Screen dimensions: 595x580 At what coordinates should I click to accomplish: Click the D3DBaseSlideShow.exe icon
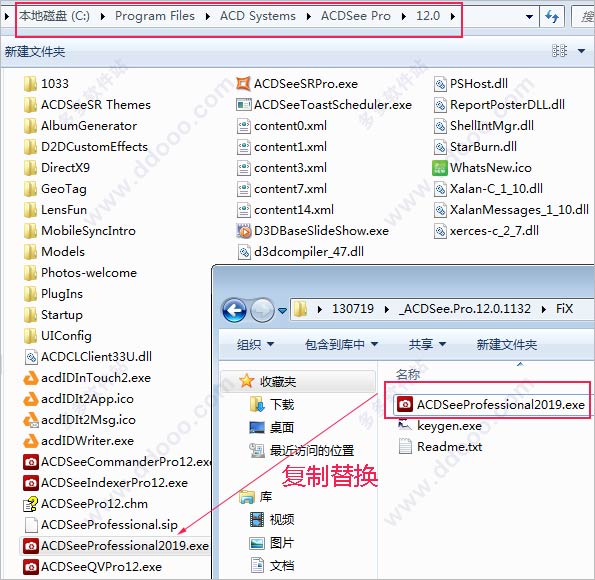[x=243, y=230]
